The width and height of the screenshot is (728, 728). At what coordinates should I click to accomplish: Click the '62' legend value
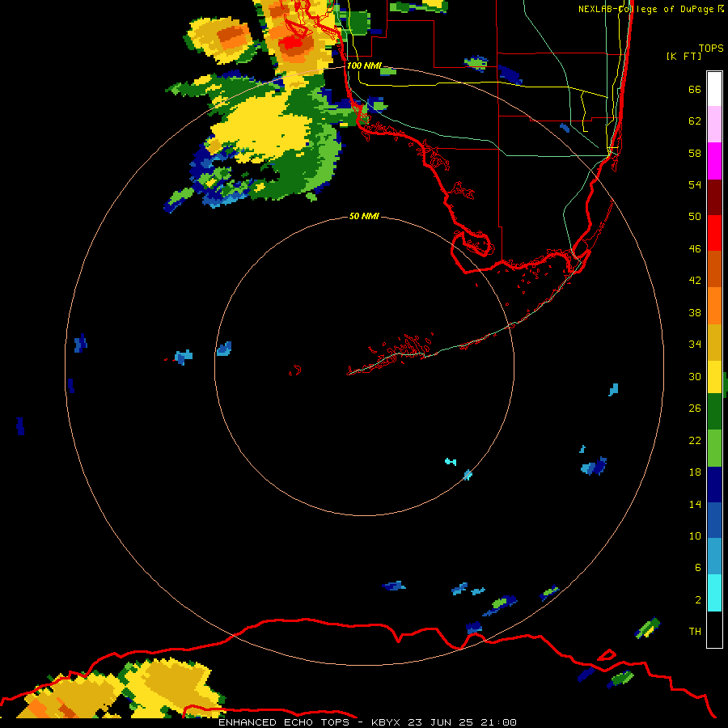(x=695, y=121)
